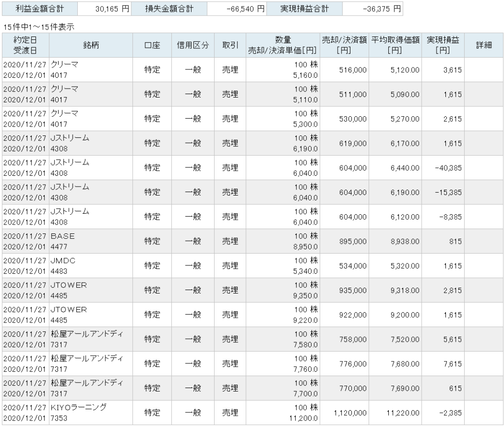Click the 詳細 column header
The image size is (504, 427).
point(484,45)
